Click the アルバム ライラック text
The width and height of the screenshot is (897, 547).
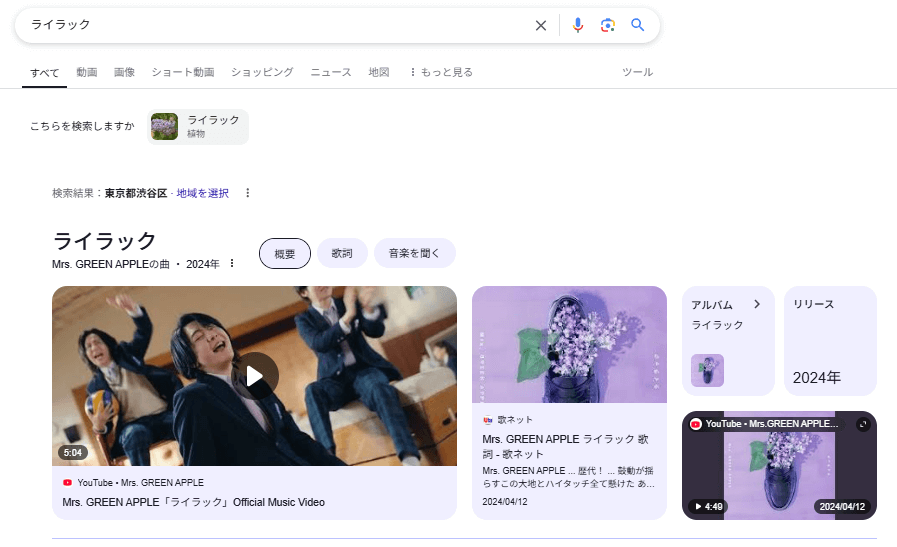[x=717, y=325]
